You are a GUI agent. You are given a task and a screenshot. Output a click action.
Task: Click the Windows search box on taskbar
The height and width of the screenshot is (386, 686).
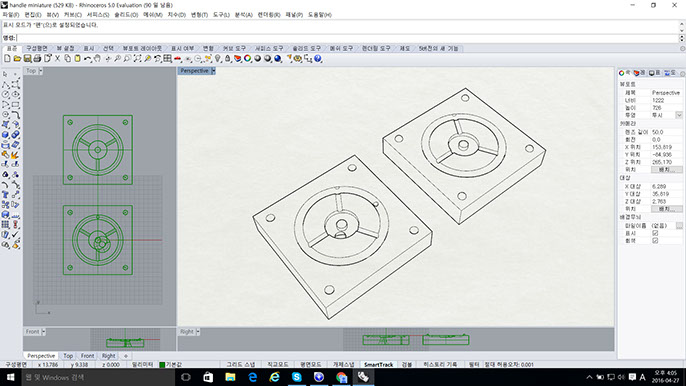tap(98, 377)
